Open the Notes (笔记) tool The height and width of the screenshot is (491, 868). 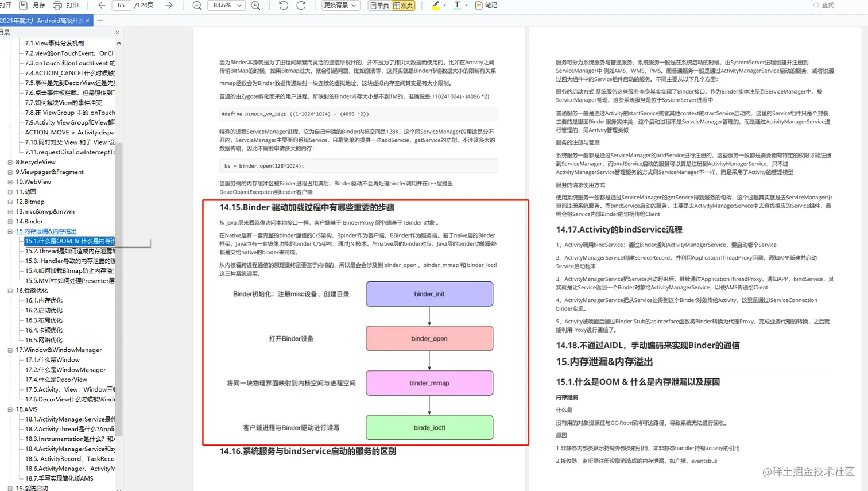coord(486,5)
